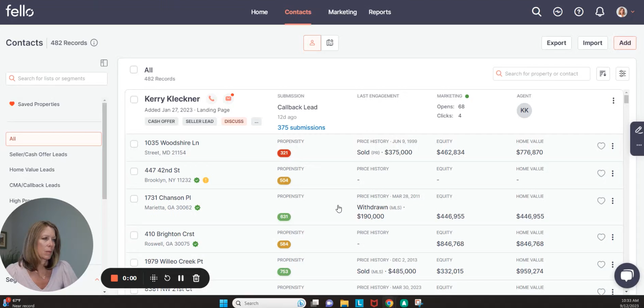
Task: Click the Import button
Action: 593,43
